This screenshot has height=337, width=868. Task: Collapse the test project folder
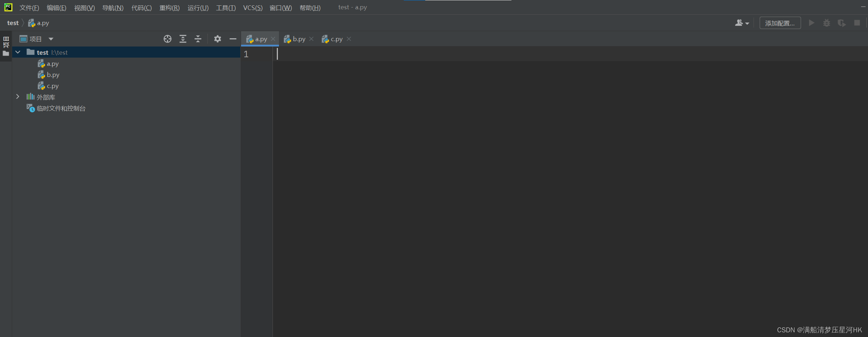(x=18, y=52)
